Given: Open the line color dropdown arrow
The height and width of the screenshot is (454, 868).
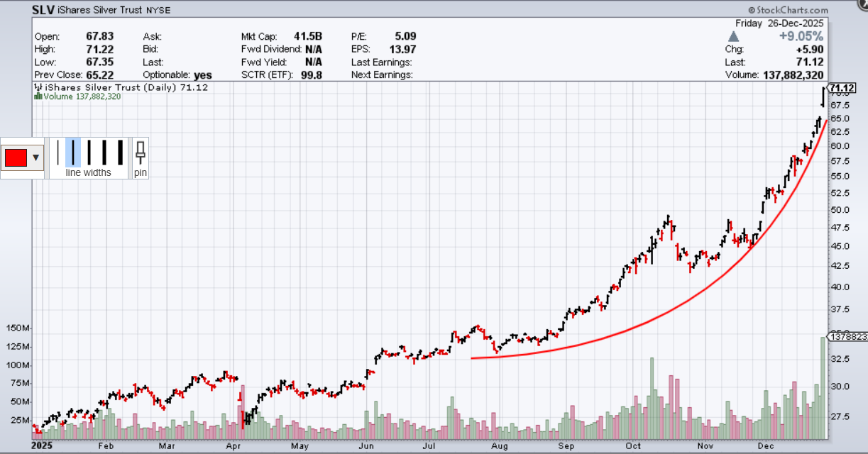Looking at the screenshot, I should click(36, 157).
